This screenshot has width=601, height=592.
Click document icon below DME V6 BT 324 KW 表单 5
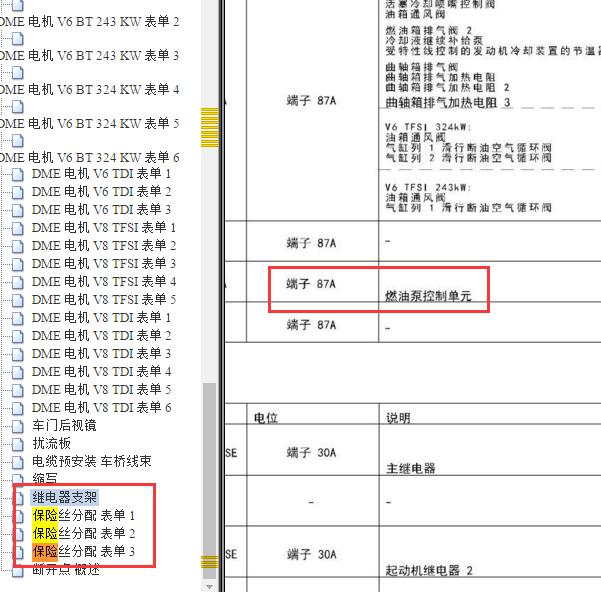pos(18,140)
